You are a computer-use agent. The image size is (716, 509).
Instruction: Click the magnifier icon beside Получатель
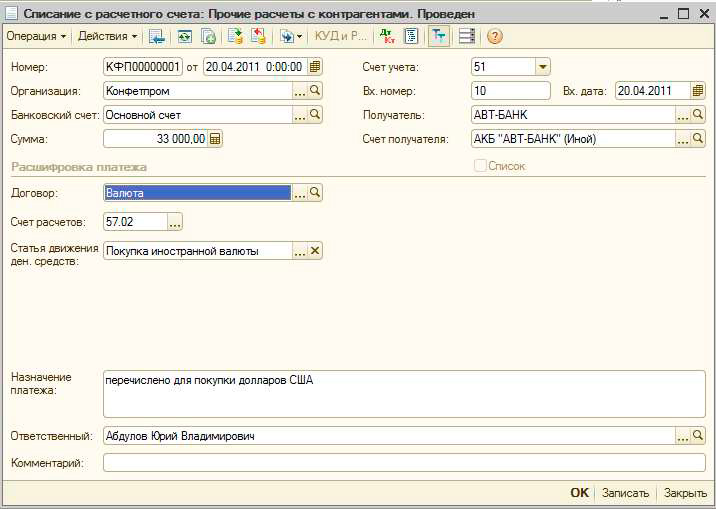coord(698,115)
